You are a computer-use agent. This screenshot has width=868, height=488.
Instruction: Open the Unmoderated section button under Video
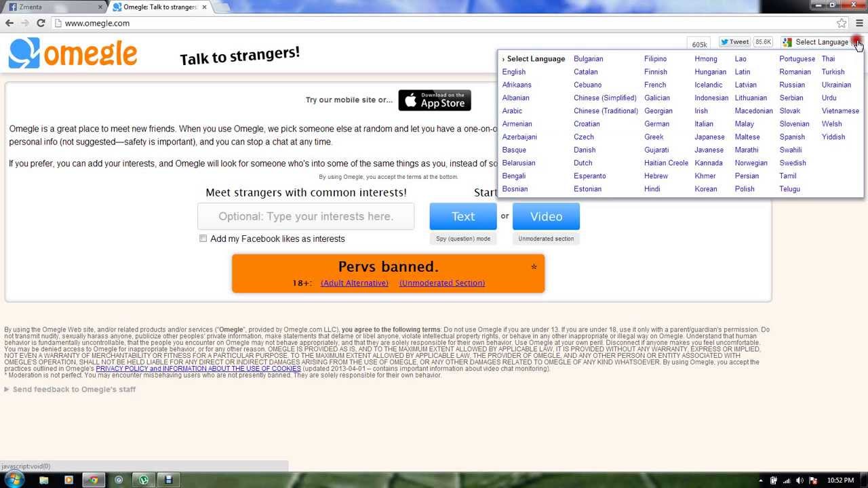click(x=546, y=239)
